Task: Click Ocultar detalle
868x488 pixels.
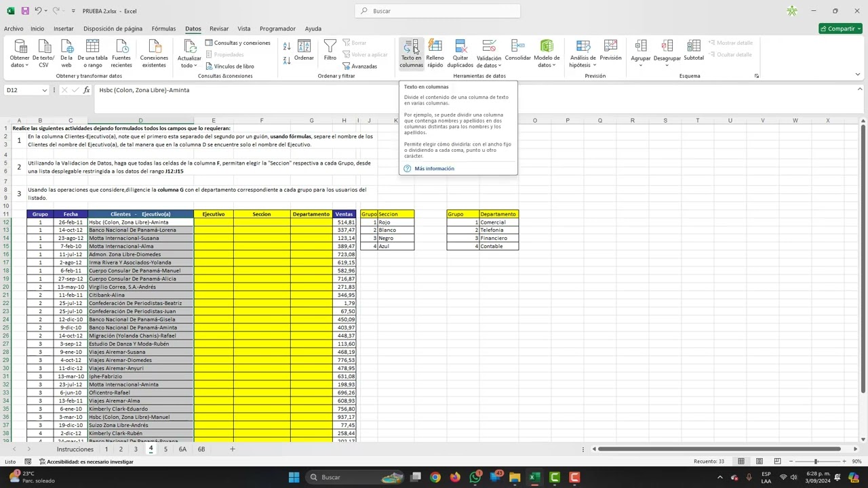Action: coord(730,54)
